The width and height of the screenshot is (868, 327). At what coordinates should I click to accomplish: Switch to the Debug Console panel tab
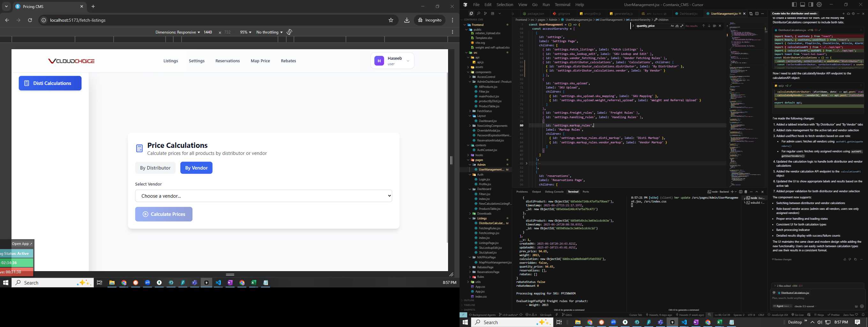tap(554, 192)
